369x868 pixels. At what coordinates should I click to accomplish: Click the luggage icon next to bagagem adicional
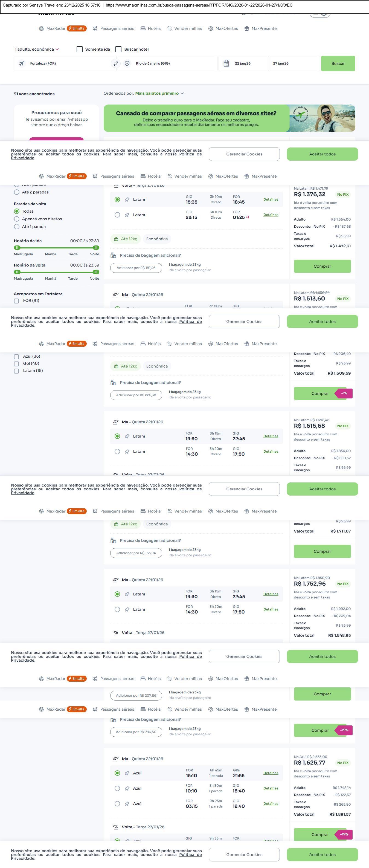point(114,255)
